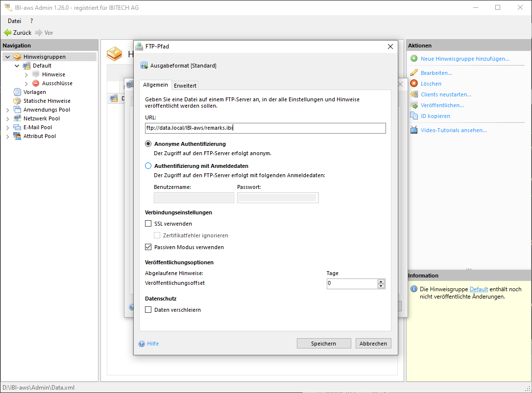Viewport: 532px width, 393px height.
Task: Switch to the Erweitert tab
Action: coord(185,86)
